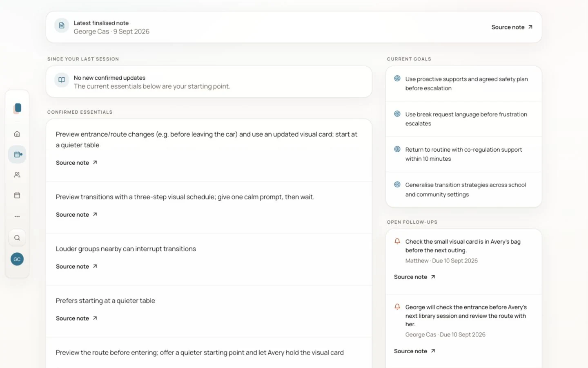Click the 'CONFIRMED ESSENTIALS' heading
Viewport: 588px width, 368px height.
pos(80,112)
